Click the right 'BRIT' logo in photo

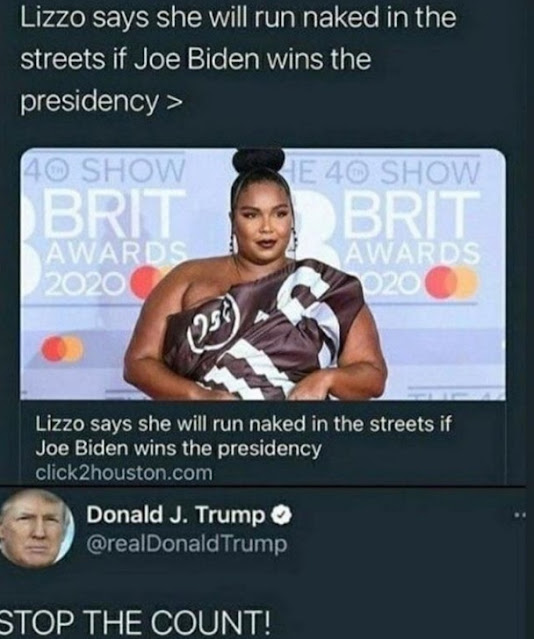pos(412,212)
